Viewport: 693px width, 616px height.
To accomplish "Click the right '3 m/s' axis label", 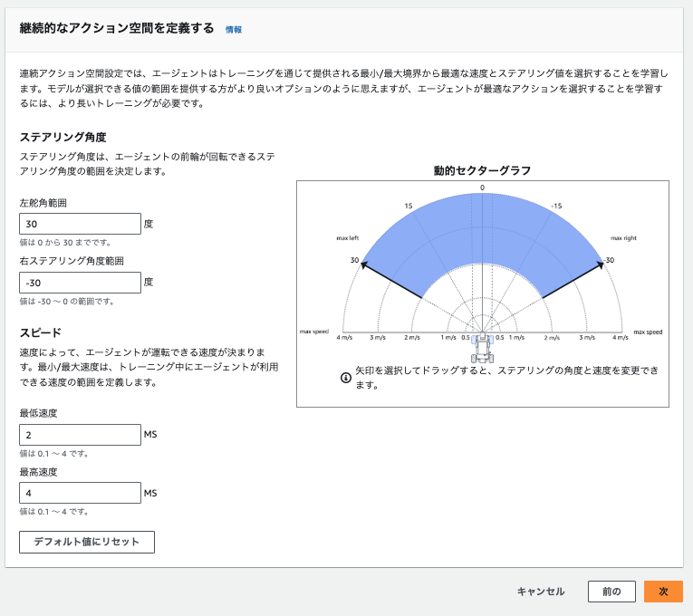I will [587, 338].
